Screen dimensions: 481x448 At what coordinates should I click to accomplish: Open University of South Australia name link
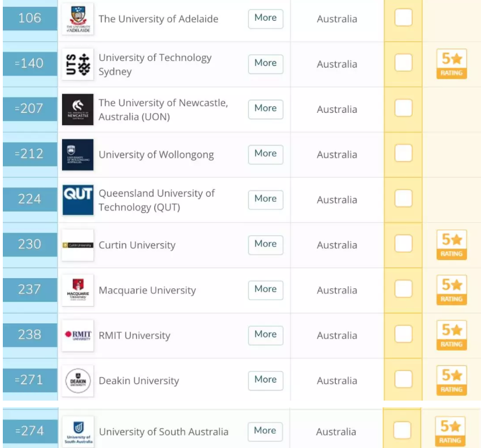click(164, 432)
